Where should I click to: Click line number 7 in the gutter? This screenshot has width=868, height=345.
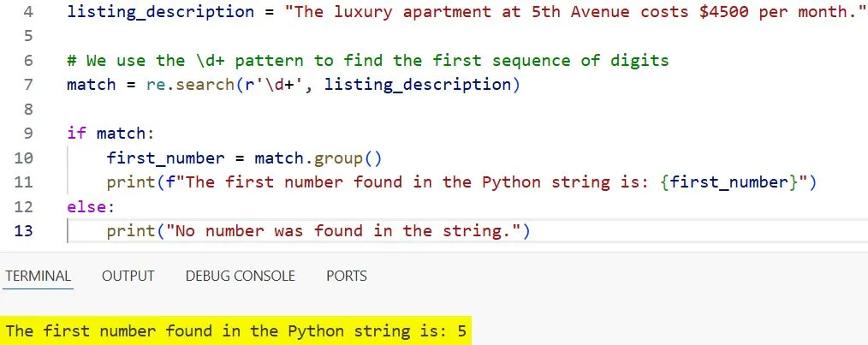click(28, 85)
